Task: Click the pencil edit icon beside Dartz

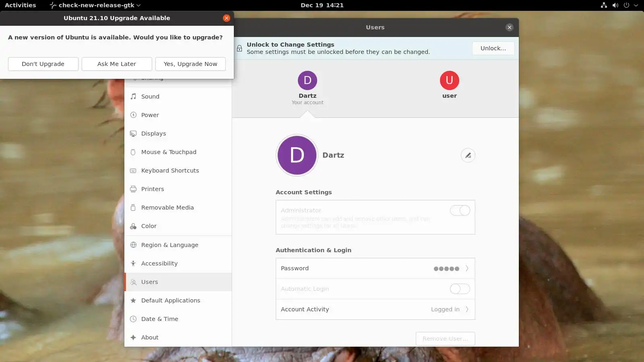Action: point(468,155)
